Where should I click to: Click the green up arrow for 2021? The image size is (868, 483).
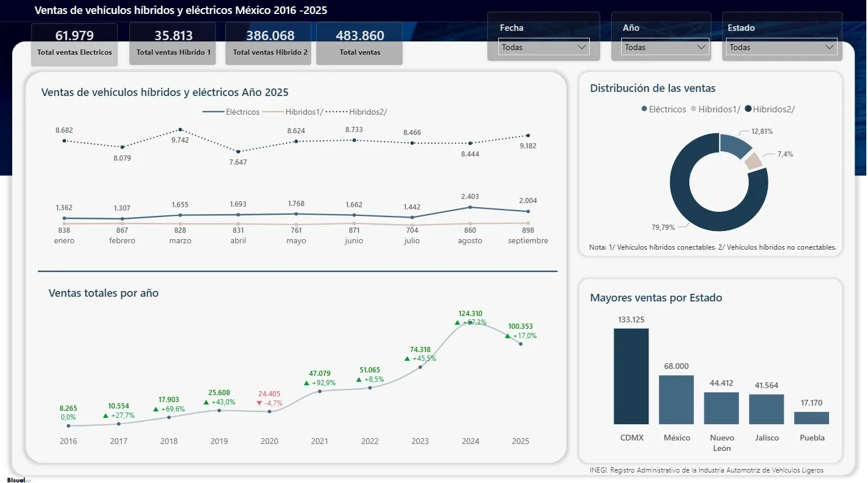click(307, 383)
